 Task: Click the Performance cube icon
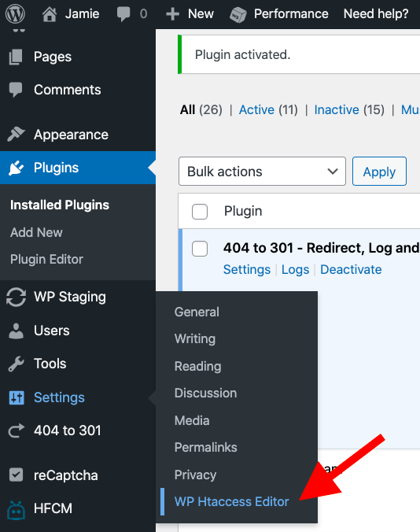(x=238, y=15)
